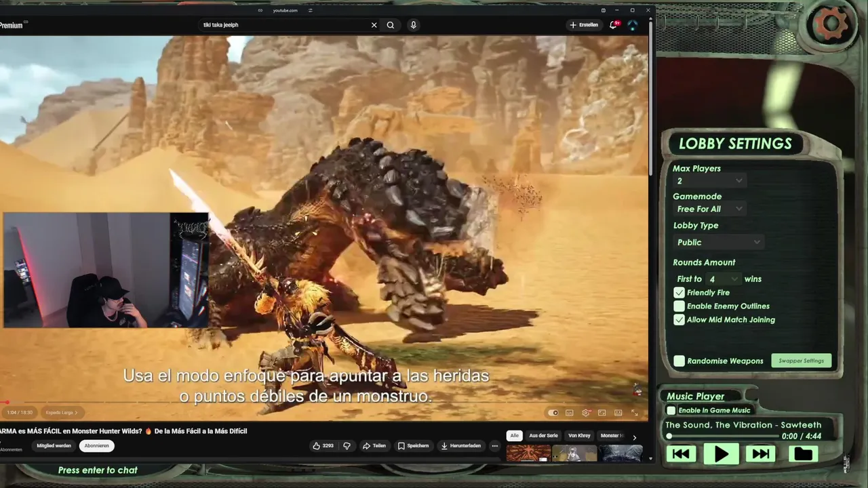Show next related-video filter chips arrow
Image resolution: width=868 pixels, height=488 pixels.
pyautogui.click(x=635, y=437)
